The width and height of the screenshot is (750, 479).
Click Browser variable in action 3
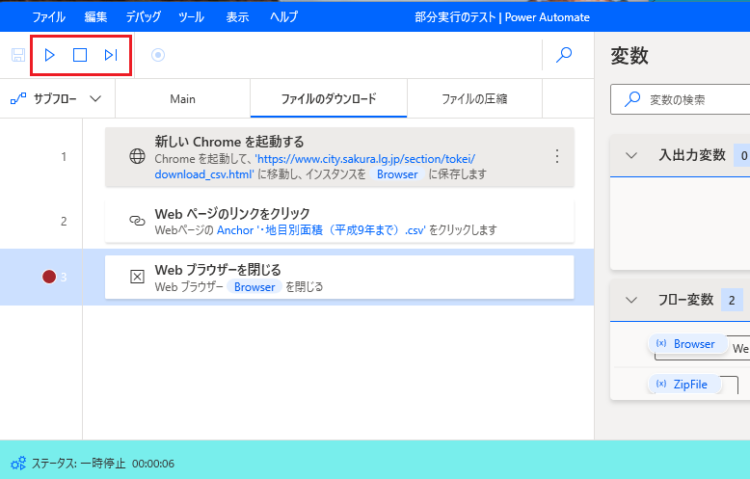[254, 287]
